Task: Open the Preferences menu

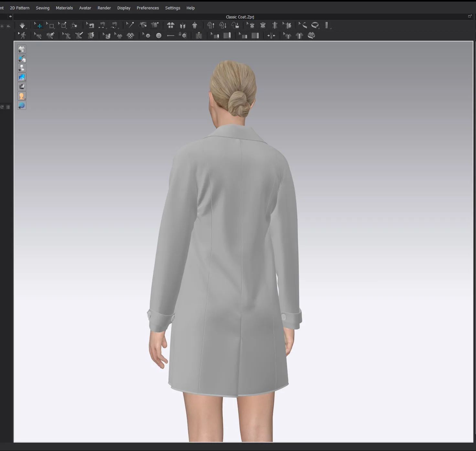Action: tap(148, 8)
